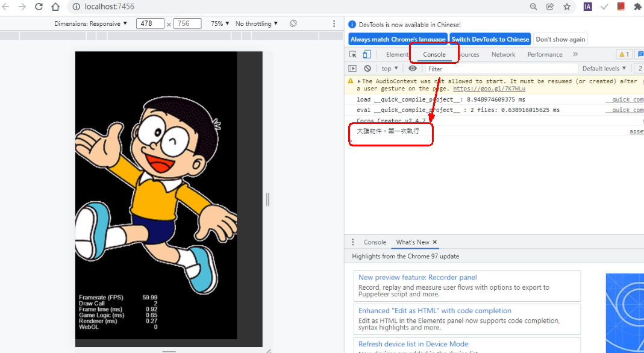Open the browser home page

click(x=55, y=7)
